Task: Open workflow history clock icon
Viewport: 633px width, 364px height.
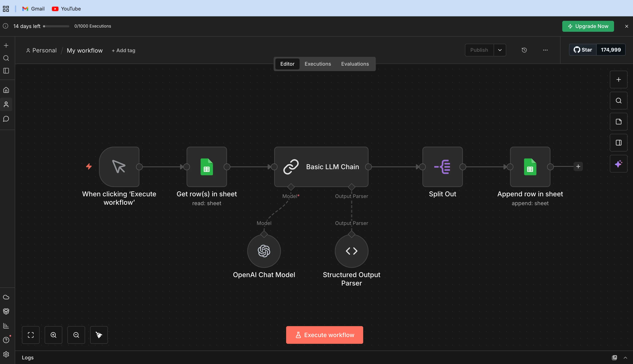Action: [524, 50]
